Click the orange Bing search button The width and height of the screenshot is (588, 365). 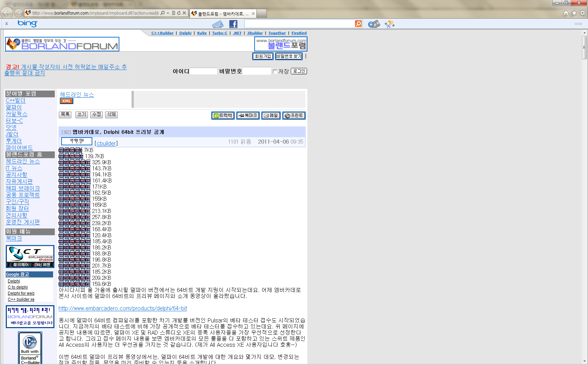coord(358,24)
